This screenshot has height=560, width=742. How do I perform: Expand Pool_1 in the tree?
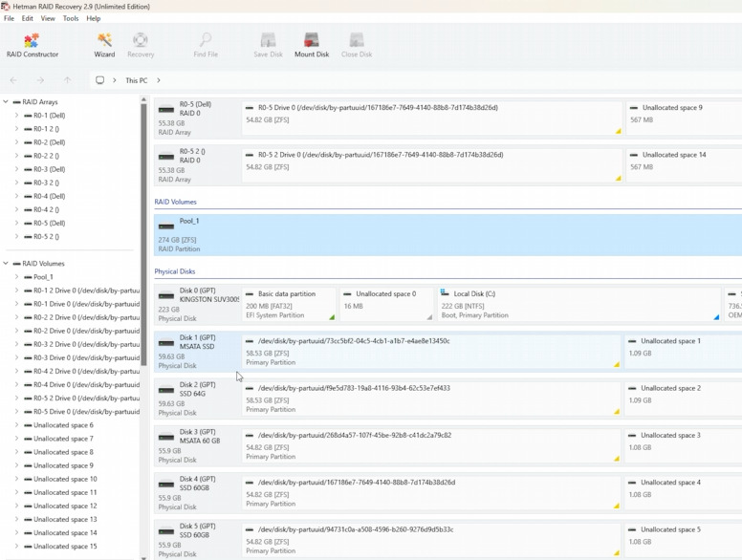[x=16, y=277]
